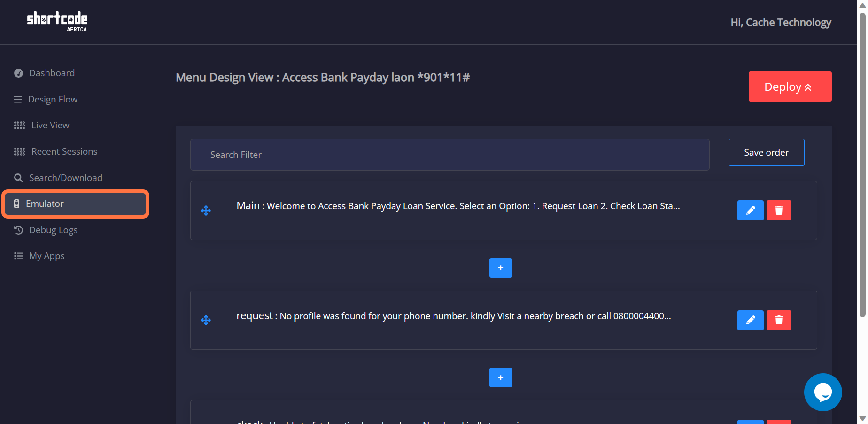
Task: Open Recent Sessions
Action: [64, 151]
